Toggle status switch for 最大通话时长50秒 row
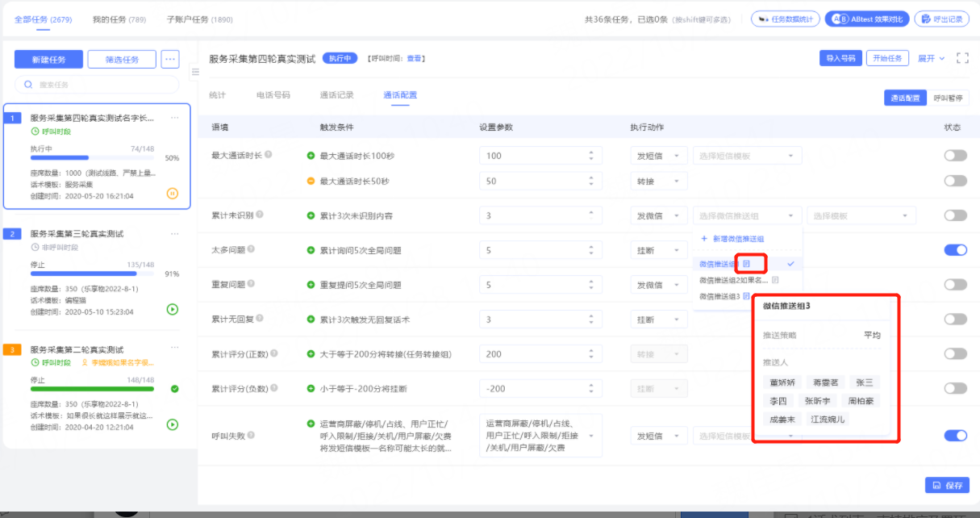Screen dimensions: 980x518 click(x=955, y=181)
